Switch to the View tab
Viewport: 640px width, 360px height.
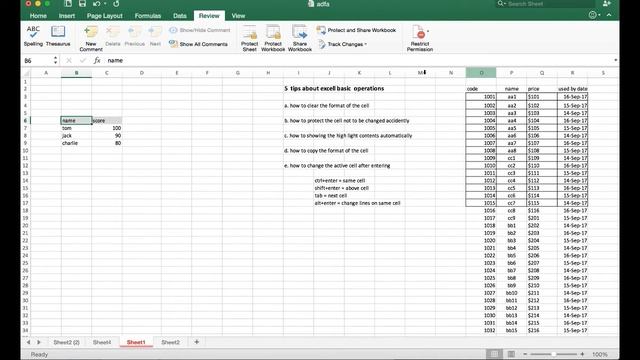(x=238, y=16)
